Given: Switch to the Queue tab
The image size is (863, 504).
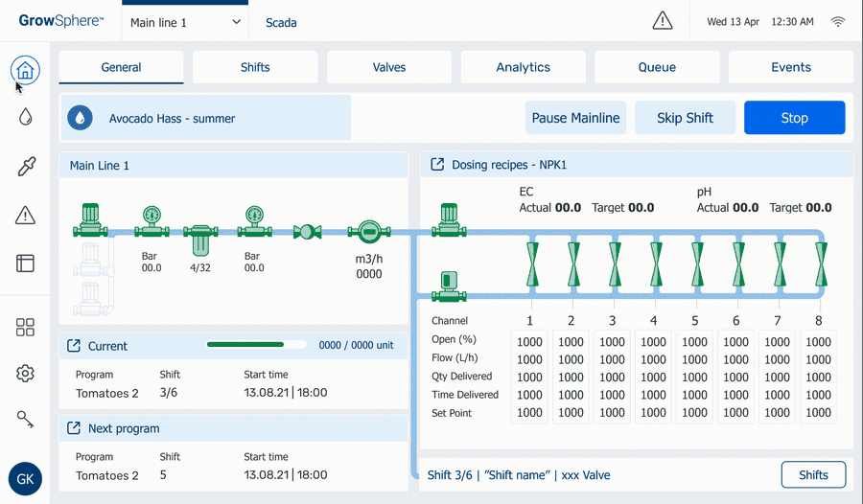Looking at the screenshot, I should coord(657,67).
